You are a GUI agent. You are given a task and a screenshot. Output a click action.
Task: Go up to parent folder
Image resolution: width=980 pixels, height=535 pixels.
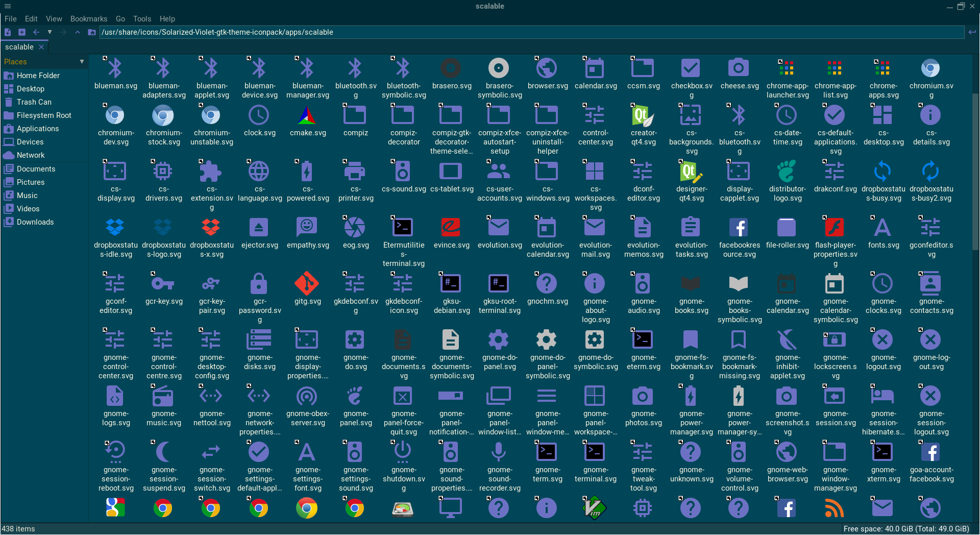[78, 32]
